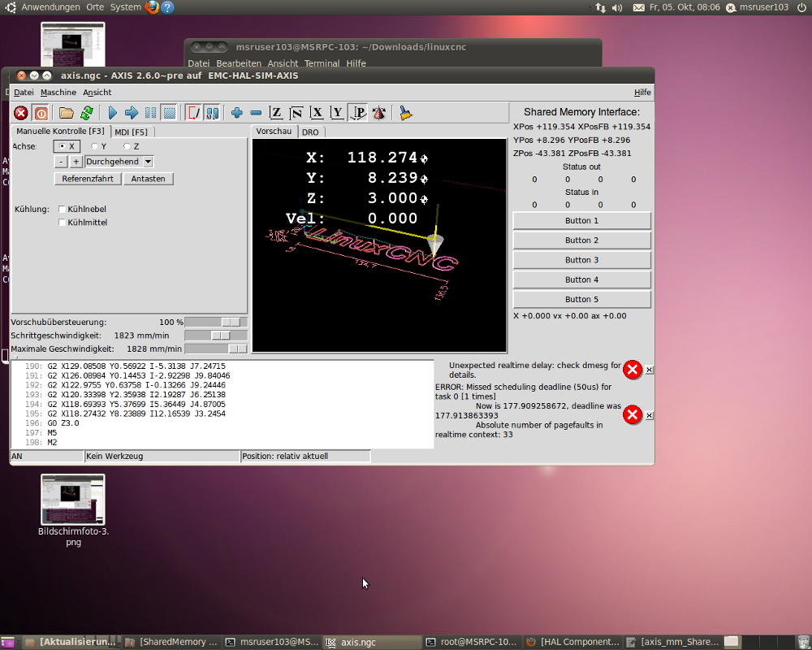The image size is (812, 650).
Task: Open help icon in top panel
Action: point(167,7)
